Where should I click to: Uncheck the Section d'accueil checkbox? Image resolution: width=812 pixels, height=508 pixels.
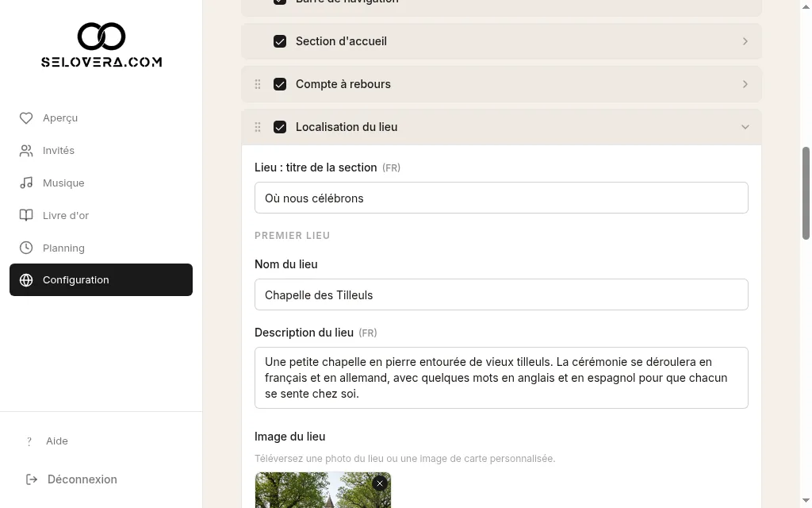[x=280, y=41]
